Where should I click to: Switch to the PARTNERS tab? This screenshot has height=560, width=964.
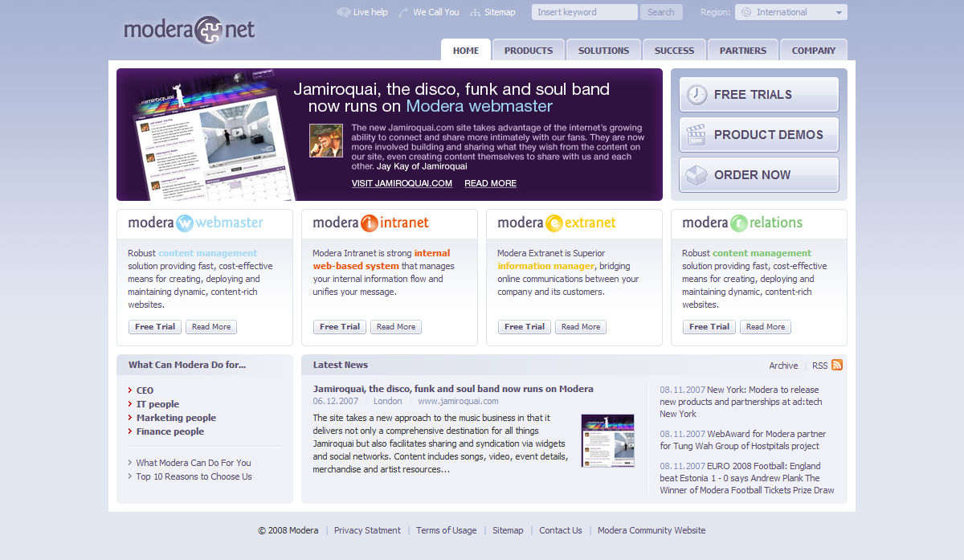743,50
